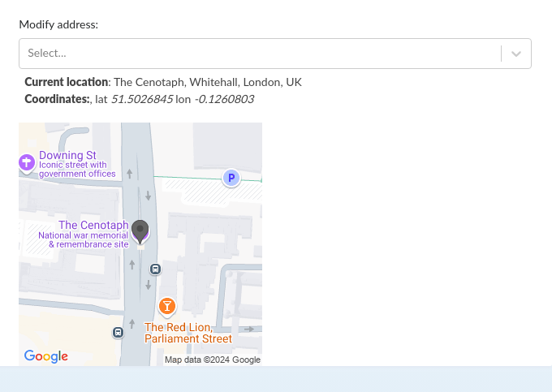Screen dimensions: 552x392
Task: Expand the address dropdown chevron arrow
Action: [516, 54]
